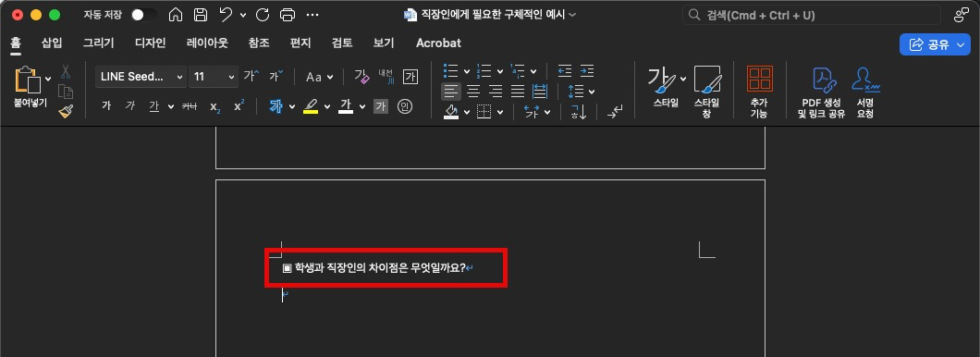
Task: Expand the document title dropdown chevron
Action: click(573, 15)
